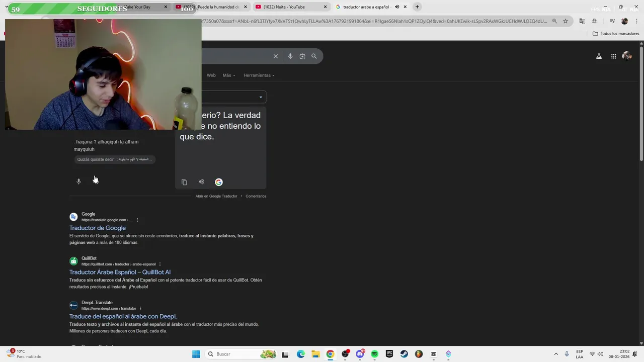This screenshot has width=644, height=362.
Task: Open CapCut from taskbar
Action: click(x=434, y=354)
